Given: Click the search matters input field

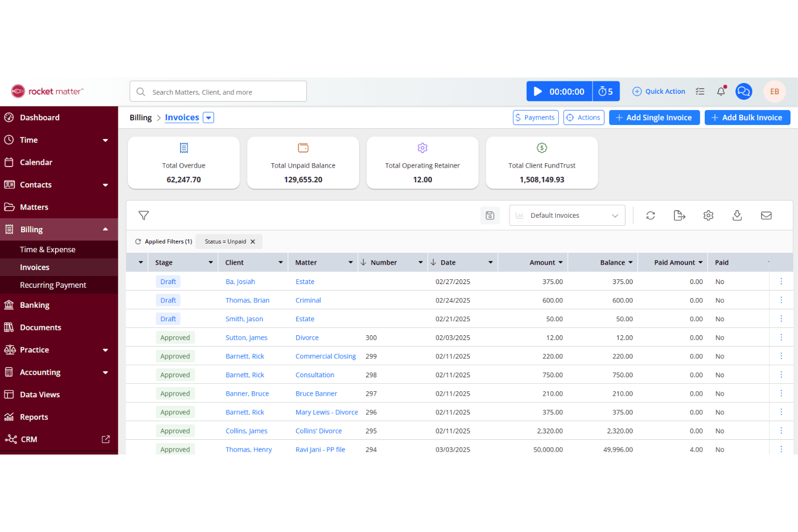Looking at the screenshot, I should (218, 92).
